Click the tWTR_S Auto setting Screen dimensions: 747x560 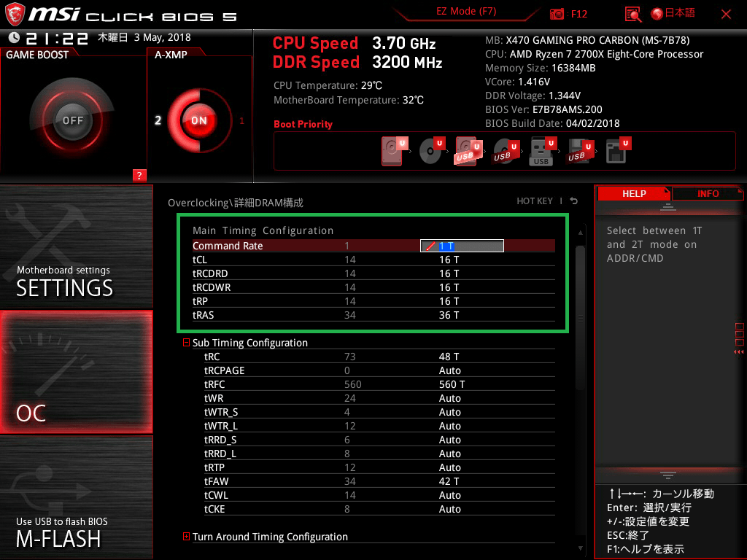click(449, 412)
